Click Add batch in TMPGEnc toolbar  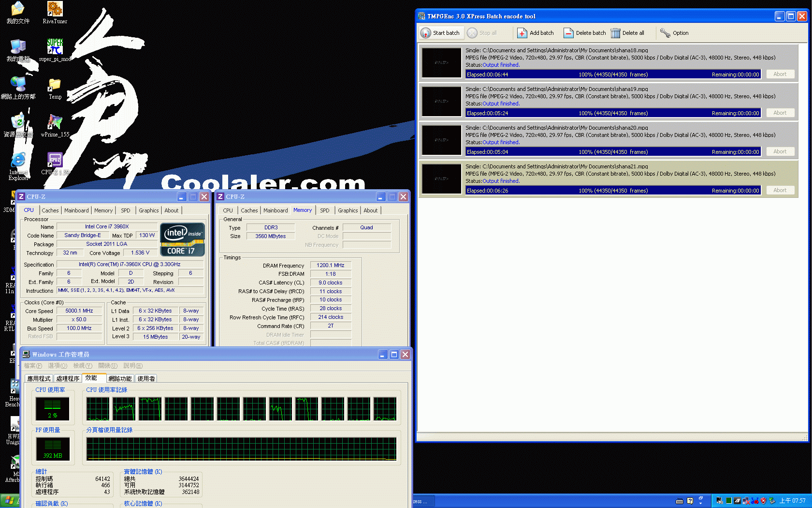pyautogui.click(x=536, y=33)
